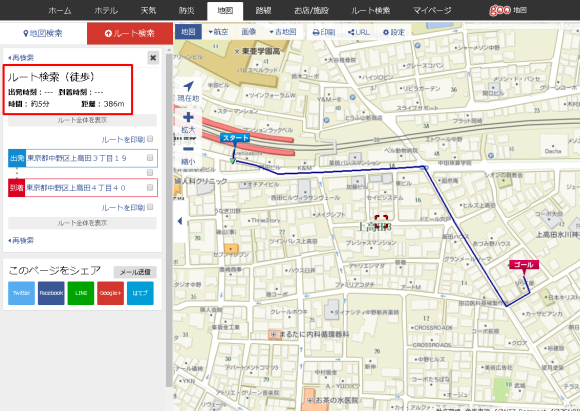Screen dimensions: 580x411
Task: Click the red ゴール map marker
Action: pos(524,265)
